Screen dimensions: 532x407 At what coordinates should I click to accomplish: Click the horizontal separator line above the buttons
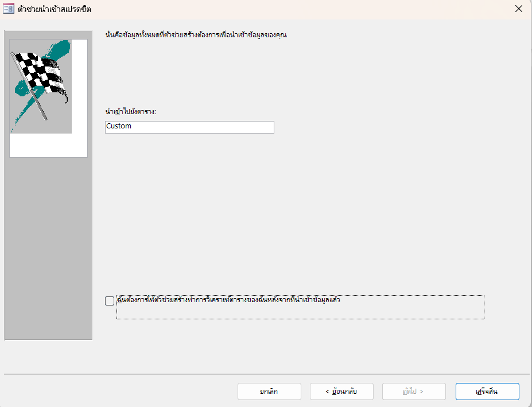pos(264,374)
